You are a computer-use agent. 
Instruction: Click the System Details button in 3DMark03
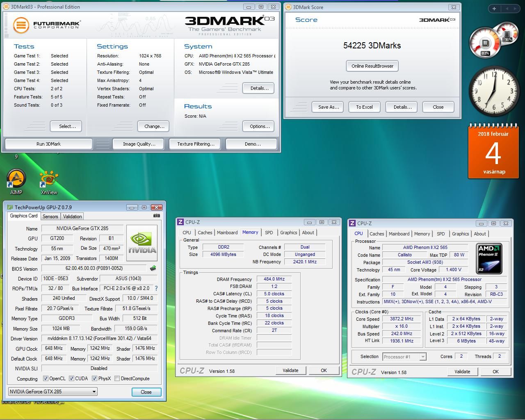coord(258,88)
